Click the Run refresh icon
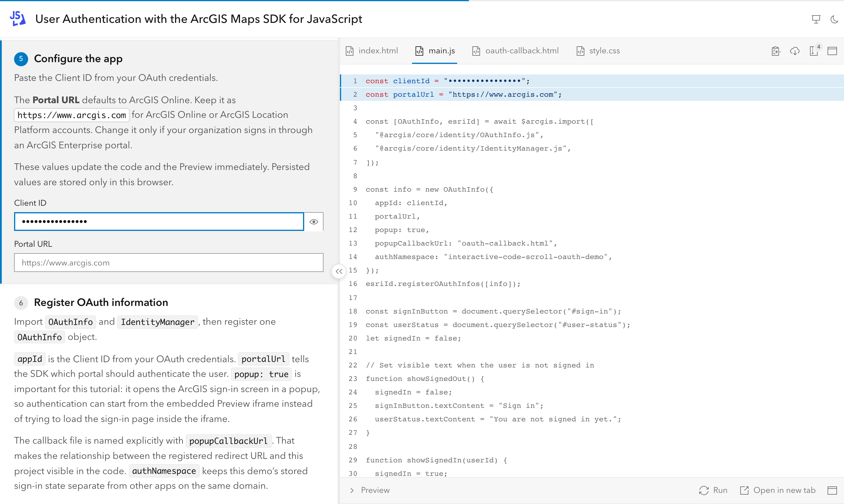The width and height of the screenshot is (844, 504). (704, 490)
